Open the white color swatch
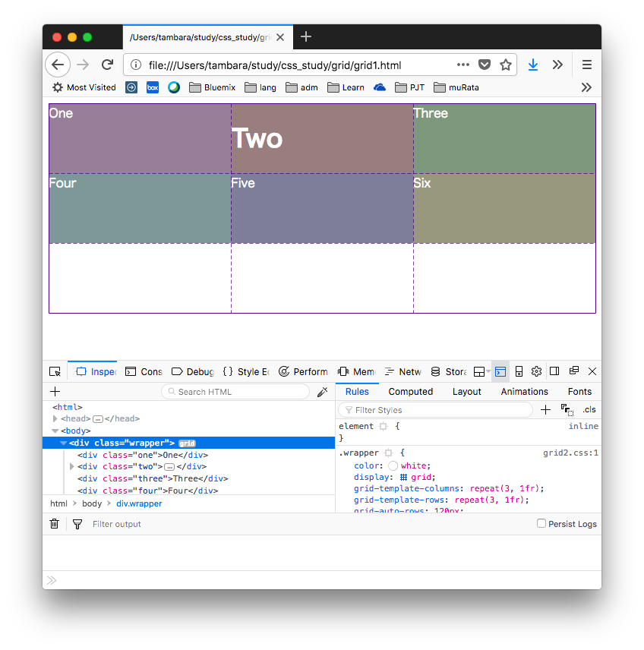This screenshot has width=644, height=650. 393,466
